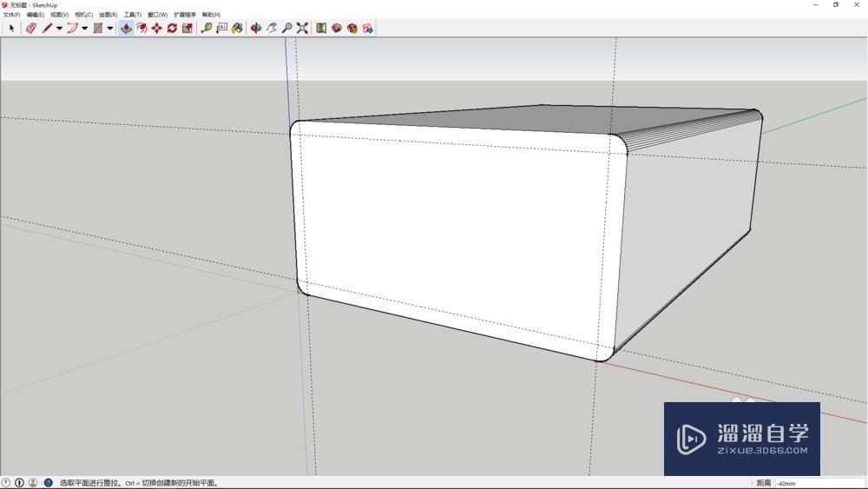Expand the Line tool dropdown arrow
The image size is (868, 489).
click(x=59, y=29)
